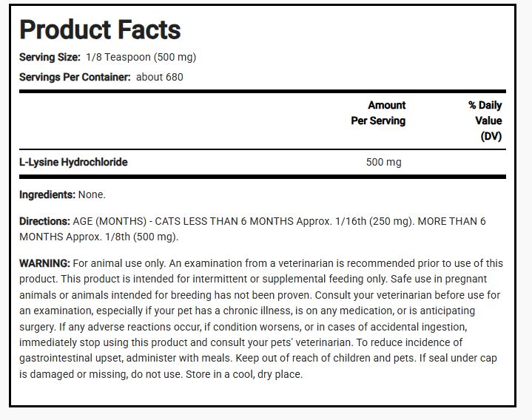This screenshot has width=532, height=420.
Task: Select the L-Lysine Hydrochloride row label
Action: pos(73,162)
